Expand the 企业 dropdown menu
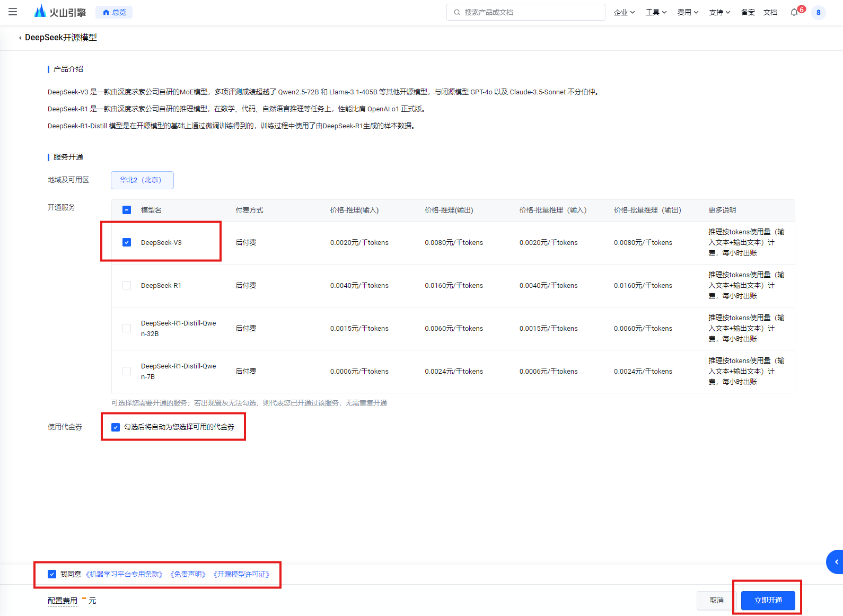Viewport: 843px width, 616px height. coord(624,12)
